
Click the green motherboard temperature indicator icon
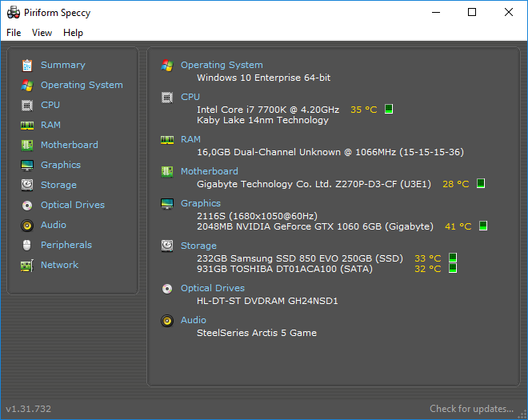(481, 183)
